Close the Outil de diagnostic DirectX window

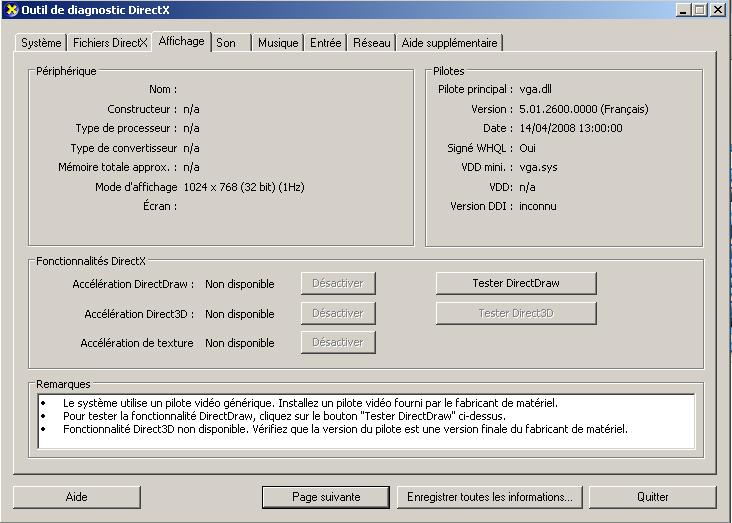(x=718, y=10)
